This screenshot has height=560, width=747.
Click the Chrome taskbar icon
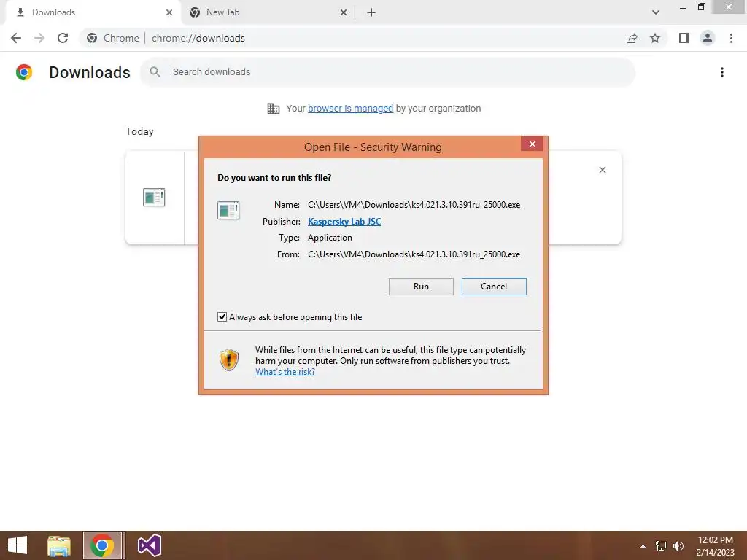pos(102,545)
